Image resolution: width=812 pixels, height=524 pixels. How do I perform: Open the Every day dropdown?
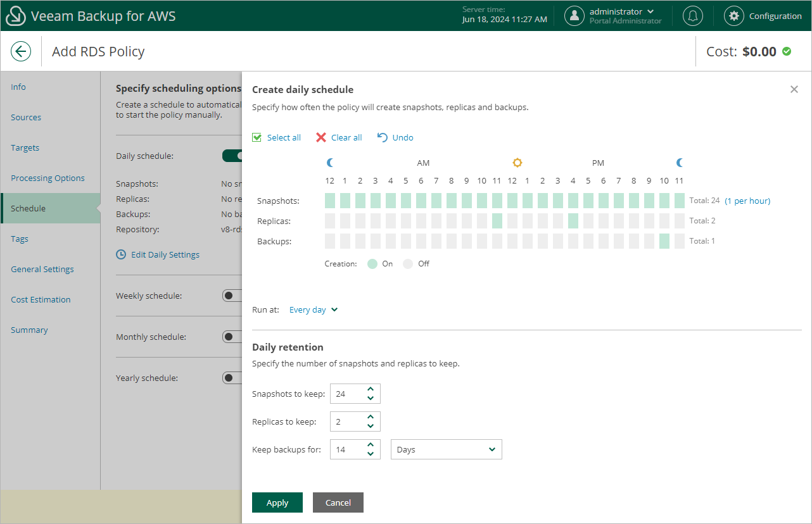coord(314,310)
